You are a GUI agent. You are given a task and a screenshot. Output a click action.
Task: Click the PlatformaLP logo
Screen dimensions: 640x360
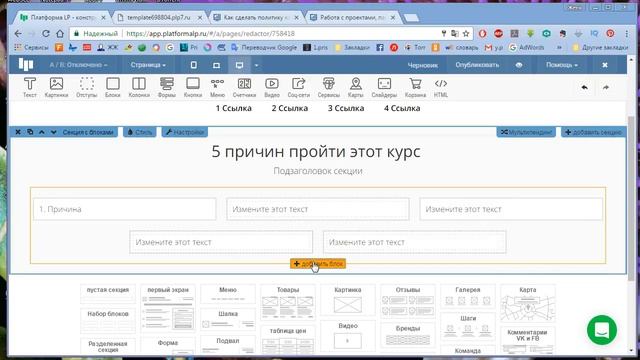[x=26, y=64]
